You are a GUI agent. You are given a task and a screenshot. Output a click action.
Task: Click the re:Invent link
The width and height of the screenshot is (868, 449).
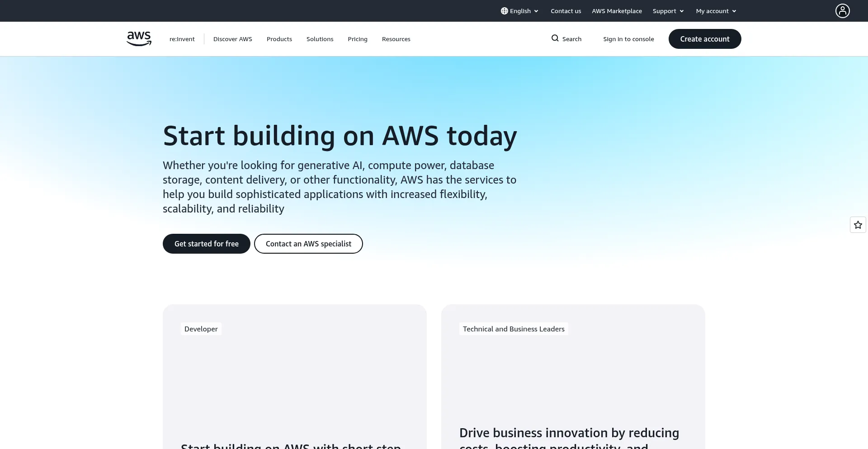coord(182,39)
